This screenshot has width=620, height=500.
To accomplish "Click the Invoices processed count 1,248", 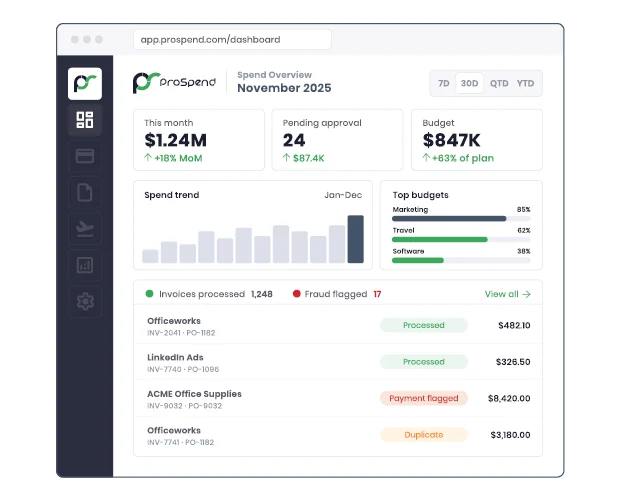I will pyautogui.click(x=262, y=294).
